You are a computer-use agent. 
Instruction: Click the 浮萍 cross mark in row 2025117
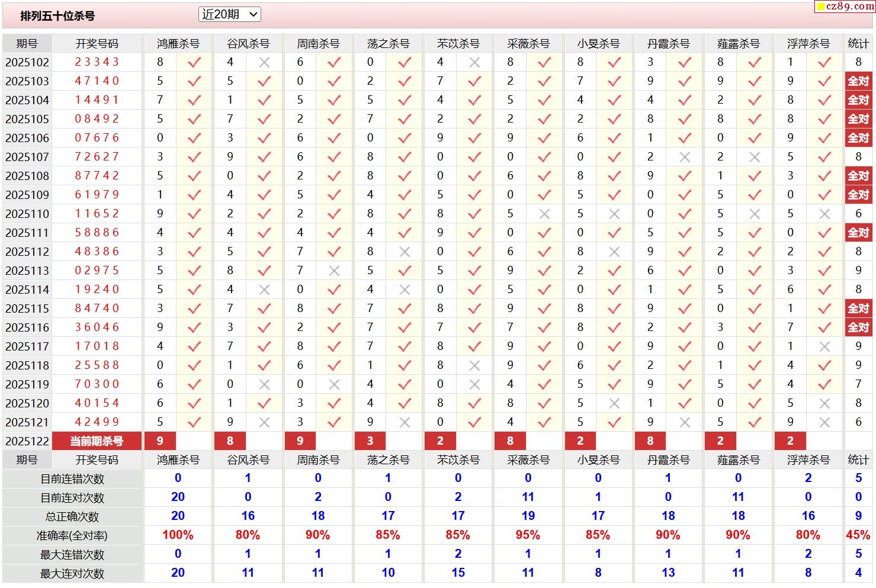(824, 346)
